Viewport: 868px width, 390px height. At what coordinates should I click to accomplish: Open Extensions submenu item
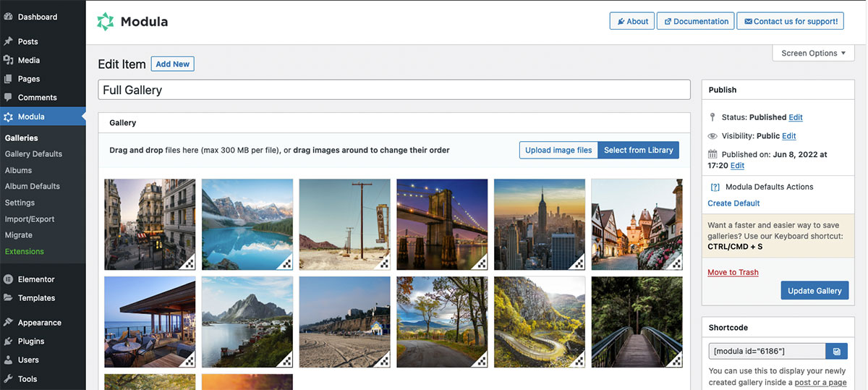coord(24,251)
